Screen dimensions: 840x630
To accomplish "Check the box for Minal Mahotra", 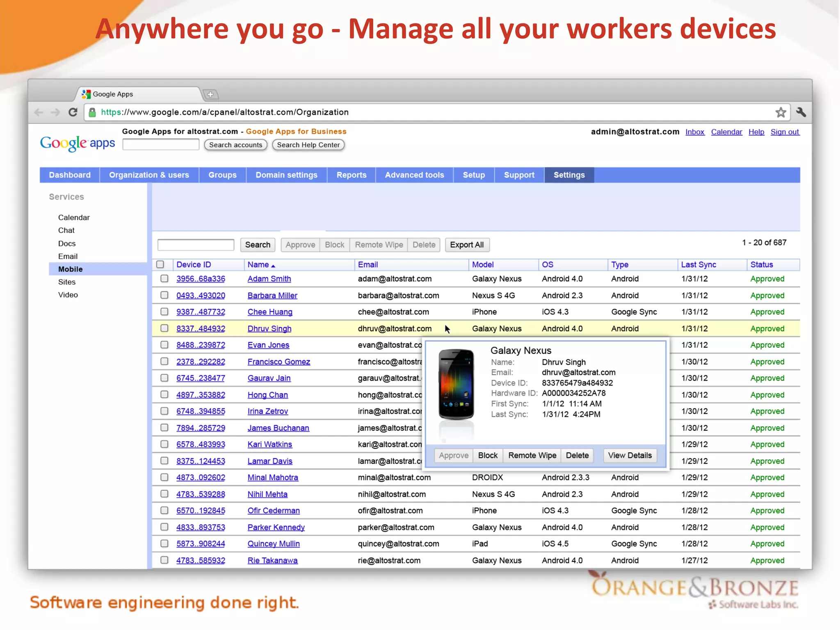I will coord(164,477).
